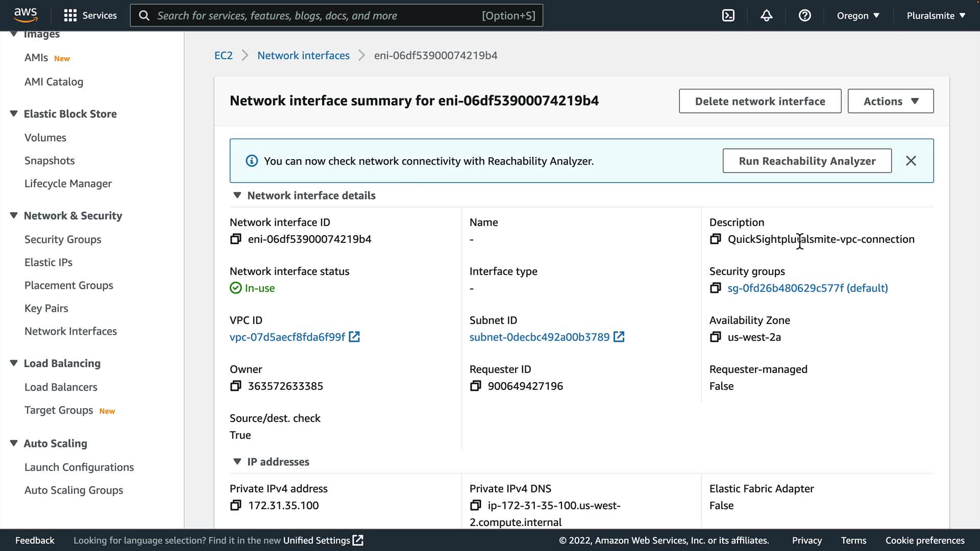Image resolution: width=980 pixels, height=551 pixels.
Task: Click the AWS logo home icon
Action: (x=26, y=15)
